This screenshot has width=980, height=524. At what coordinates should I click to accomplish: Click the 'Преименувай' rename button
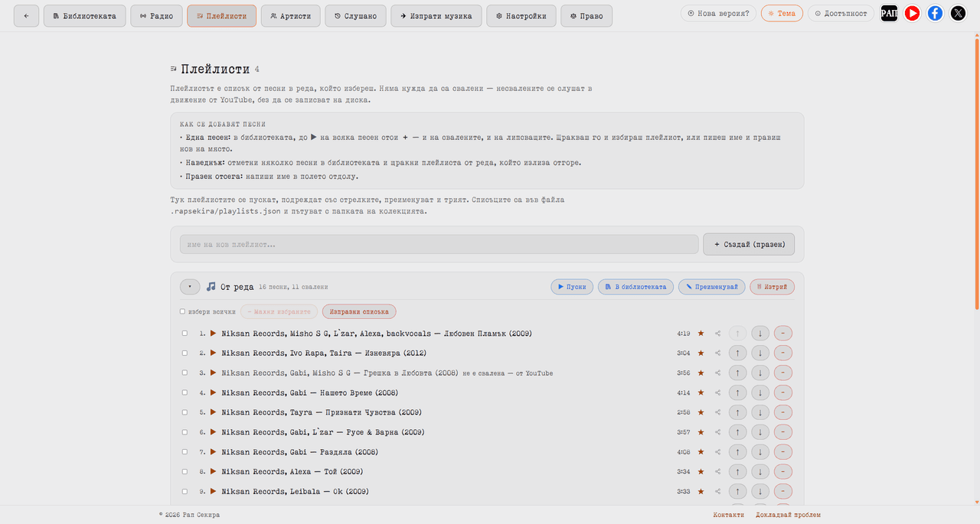pos(711,287)
